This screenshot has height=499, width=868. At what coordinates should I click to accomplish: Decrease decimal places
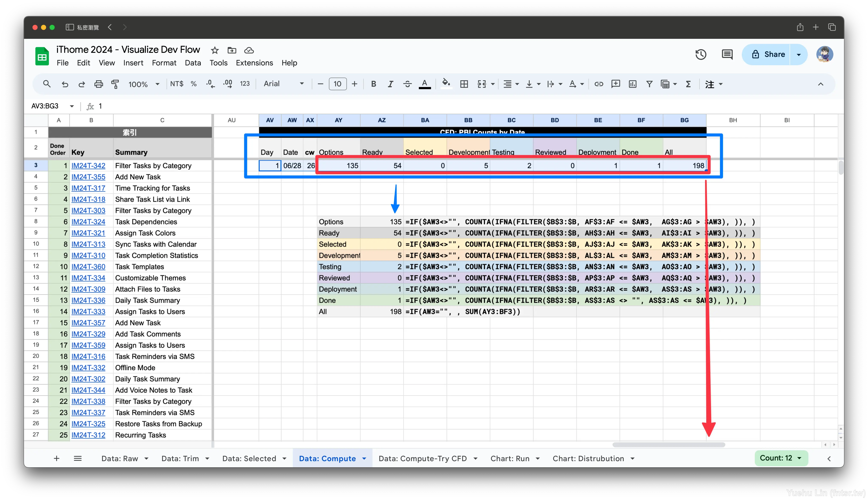point(211,84)
